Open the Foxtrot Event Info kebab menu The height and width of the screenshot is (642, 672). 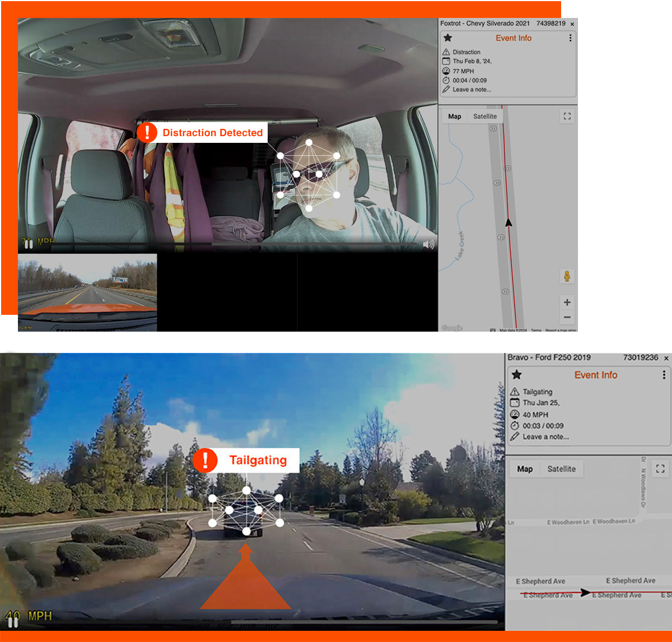(570, 38)
